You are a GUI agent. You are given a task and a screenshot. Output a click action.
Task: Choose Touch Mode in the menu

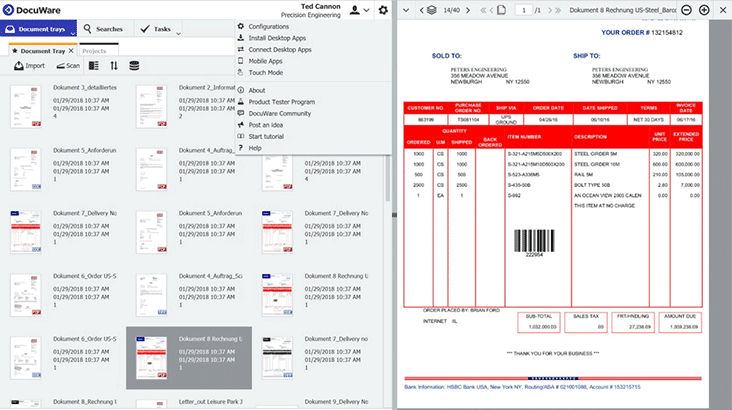click(264, 73)
